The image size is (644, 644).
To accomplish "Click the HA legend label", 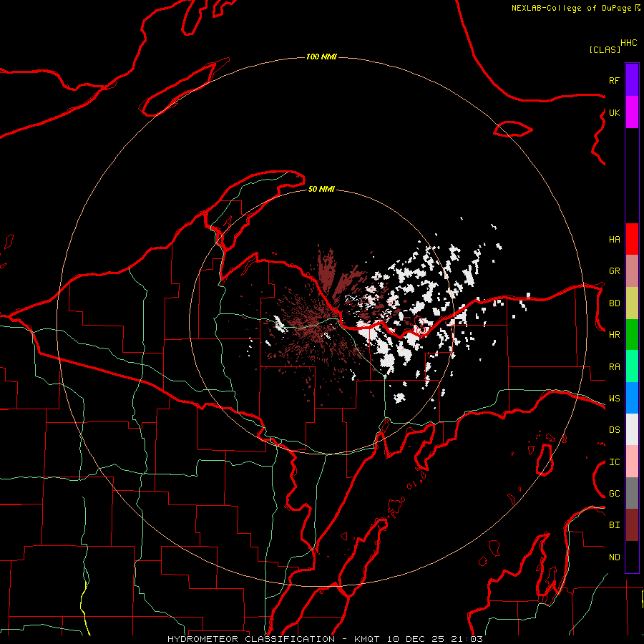I will [614, 239].
